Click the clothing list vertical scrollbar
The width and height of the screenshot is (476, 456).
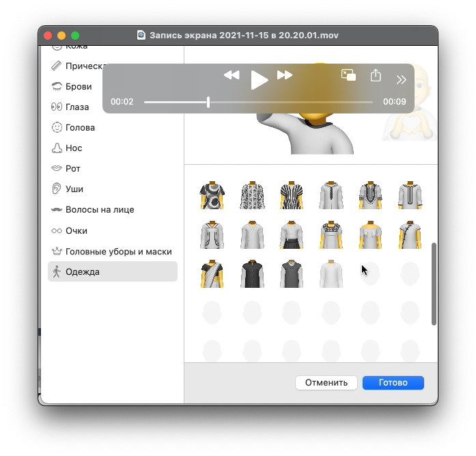(434, 284)
